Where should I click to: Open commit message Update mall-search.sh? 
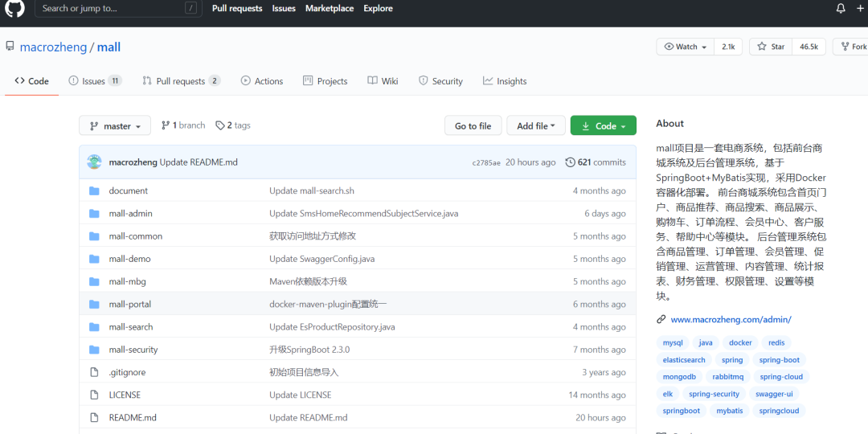(x=312, y=191)
